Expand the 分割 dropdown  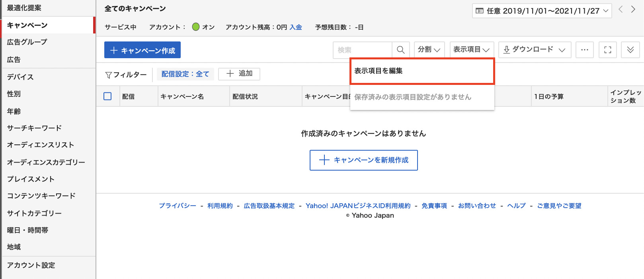[429, 50]
